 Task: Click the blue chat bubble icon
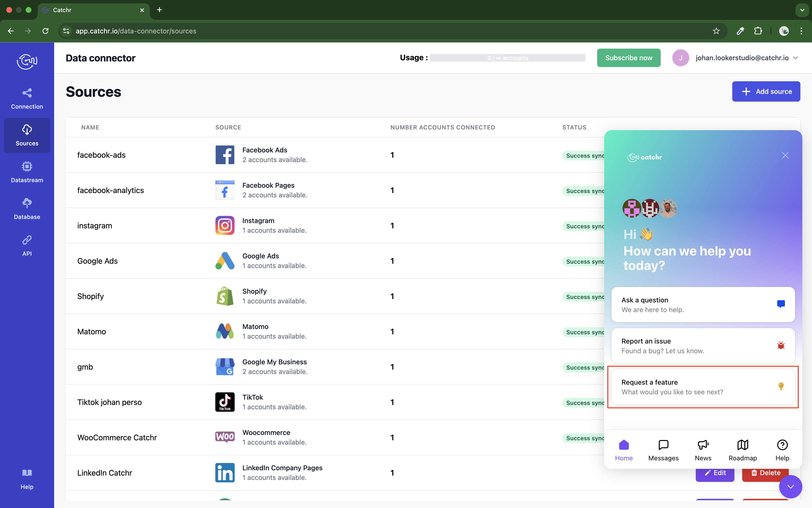[781, 304]
